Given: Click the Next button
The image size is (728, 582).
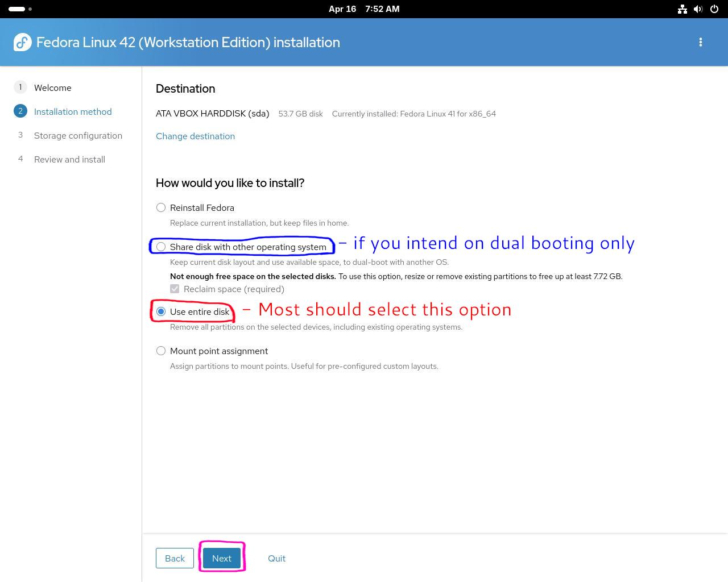Looking at the screenshot, I should point(222,558).
